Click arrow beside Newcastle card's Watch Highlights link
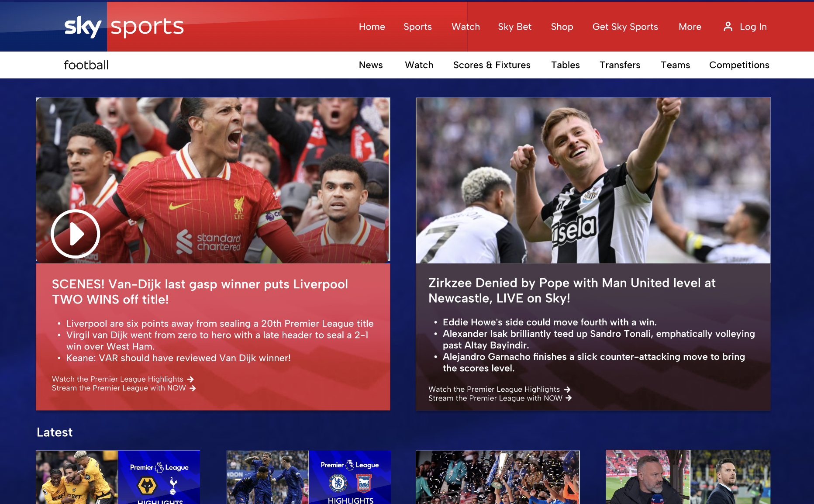Image resolution: width=814 pixels, height=504 pixels. coord(567,389)
